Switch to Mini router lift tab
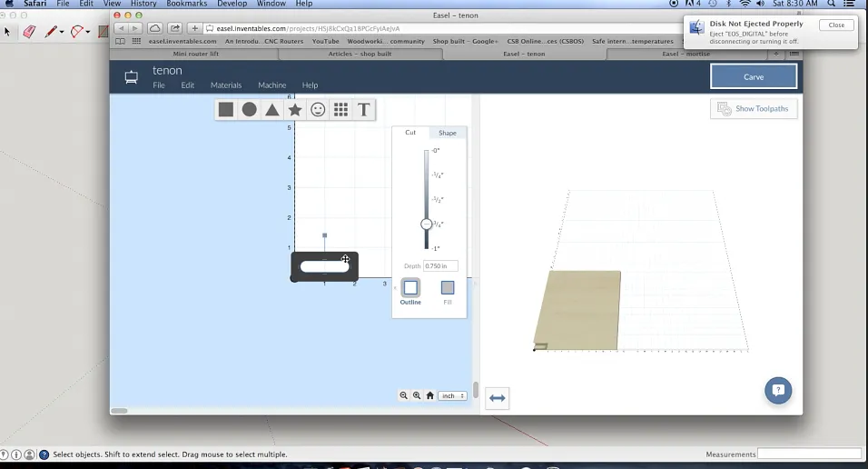868x469 pixels. [x=195, y=54]
